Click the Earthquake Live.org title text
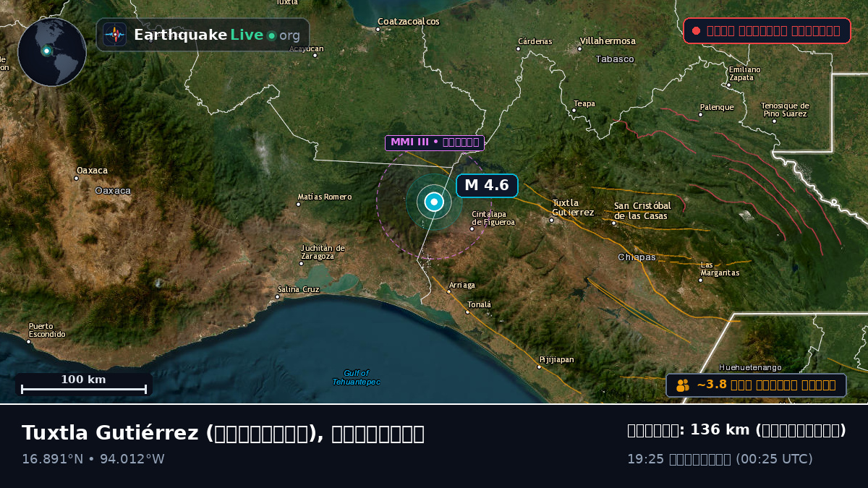This screenshot has width=868, height=488. pyautogui.click(x=217, y=35)
